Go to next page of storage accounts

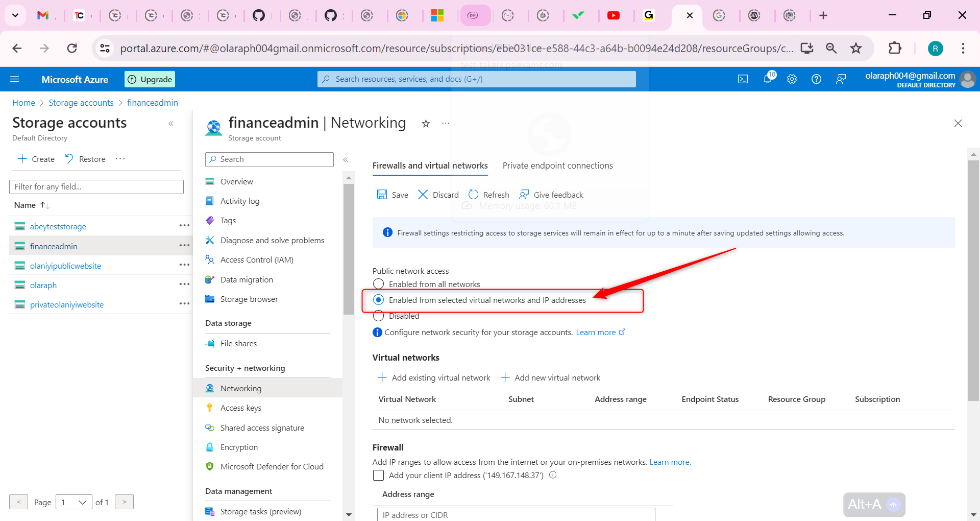coord(124,502)
